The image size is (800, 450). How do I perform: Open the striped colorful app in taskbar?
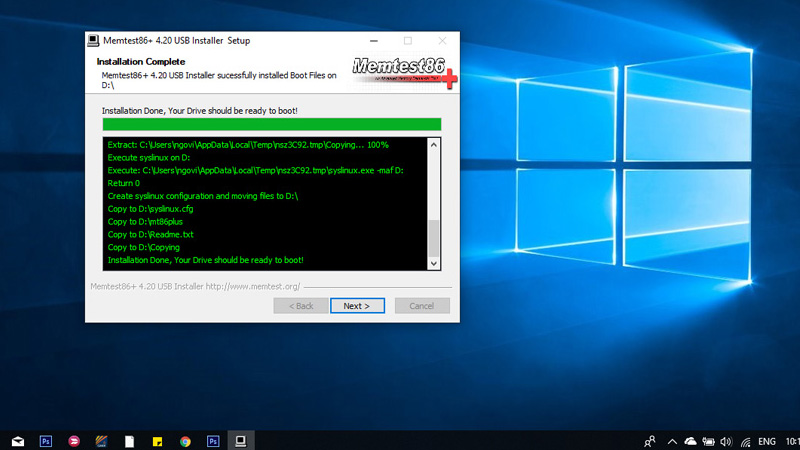click(x=102, y=441)
